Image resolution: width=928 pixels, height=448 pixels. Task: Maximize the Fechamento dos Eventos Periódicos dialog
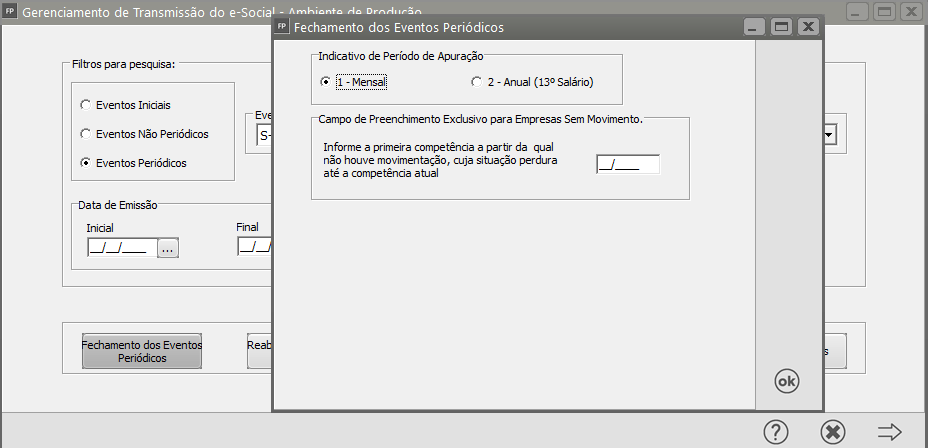pyautogui.click(x=782, y=27)
